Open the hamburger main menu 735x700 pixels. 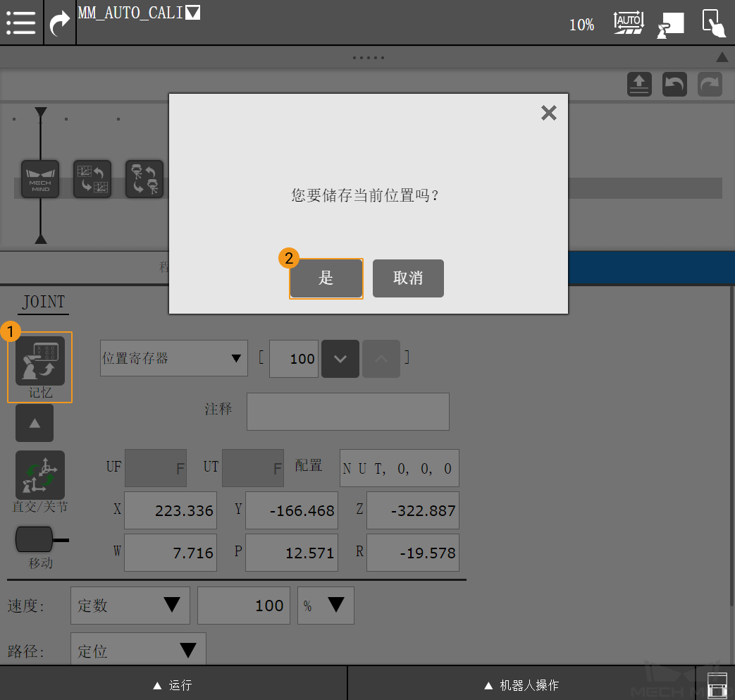[21, 23]
